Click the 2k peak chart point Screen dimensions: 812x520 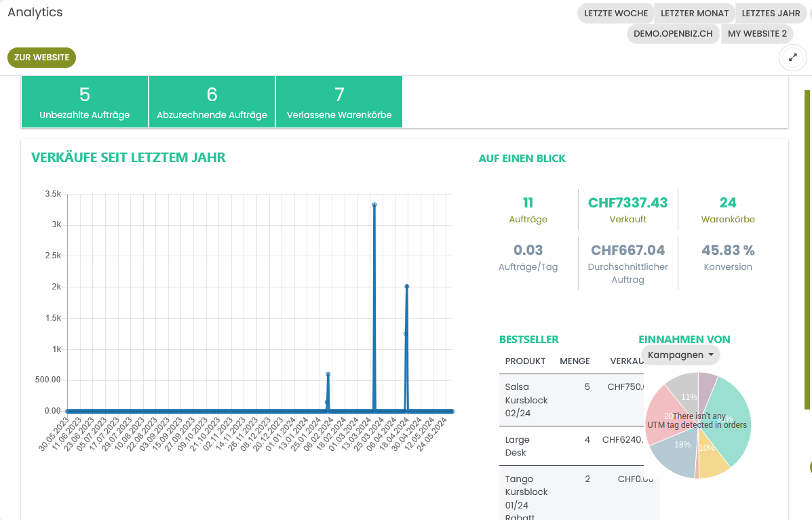[x=407, y=286]
